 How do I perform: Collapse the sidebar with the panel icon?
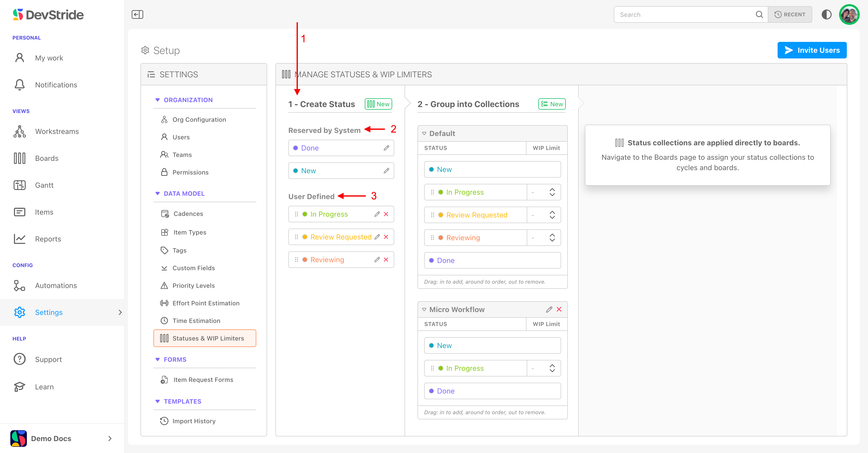(x=137, y=14)
